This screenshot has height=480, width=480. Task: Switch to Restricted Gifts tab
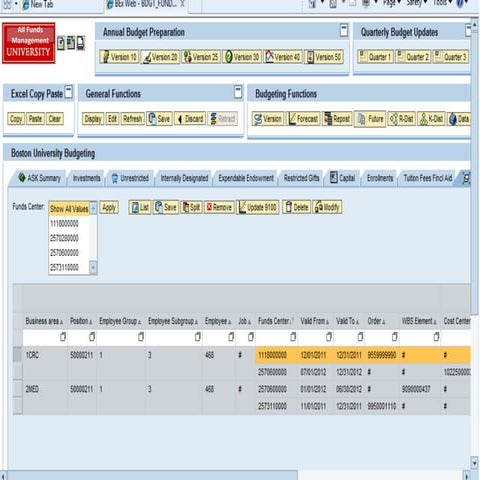coord(301,178)
